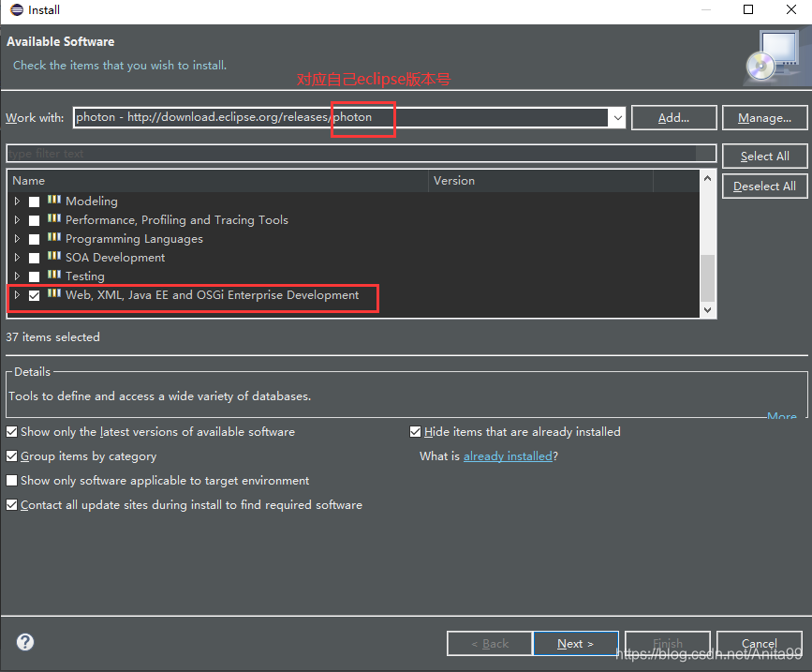Toggle Contact all update sites checkbox

tap(12, 504)
